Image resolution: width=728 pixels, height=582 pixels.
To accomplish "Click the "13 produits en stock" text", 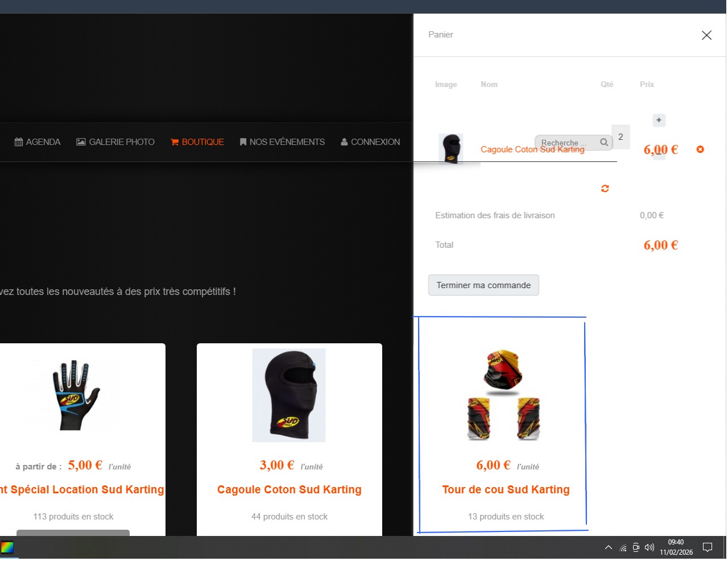I will (x=506, y=517).
